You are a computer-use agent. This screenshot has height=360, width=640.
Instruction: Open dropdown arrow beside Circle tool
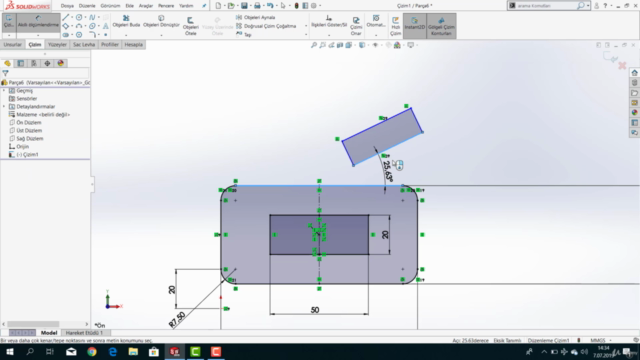click(85, 17)
